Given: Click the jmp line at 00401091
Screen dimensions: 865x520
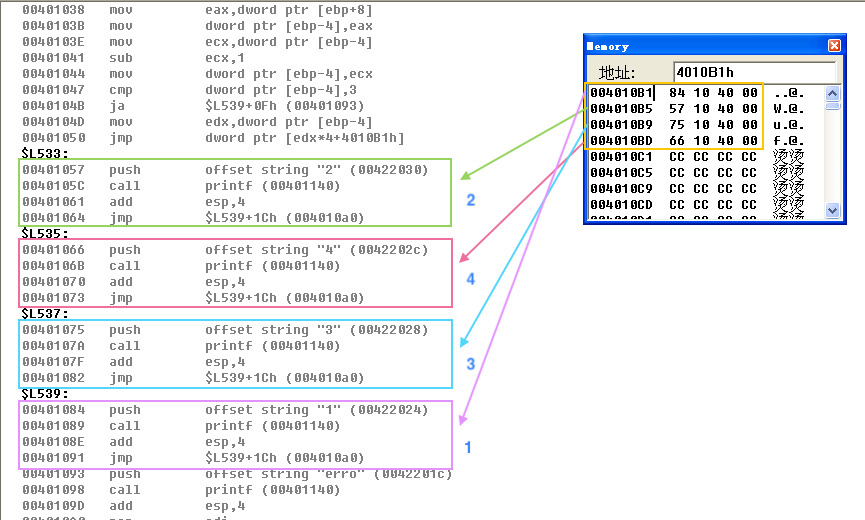Looking at the screenshot, I should coord(194,458).
